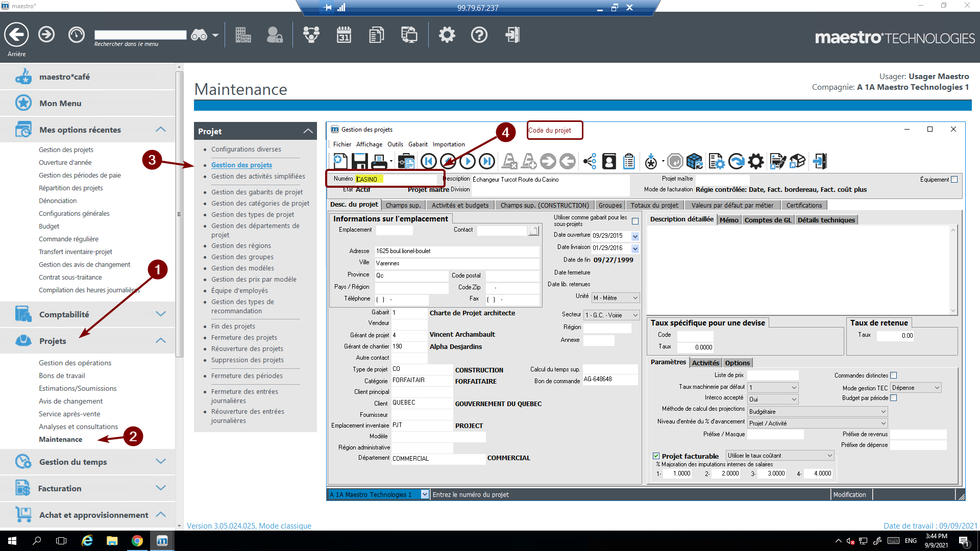Click the top toolbar exit door icon
Screen dimensions: 980x551
tap(512, 35)
